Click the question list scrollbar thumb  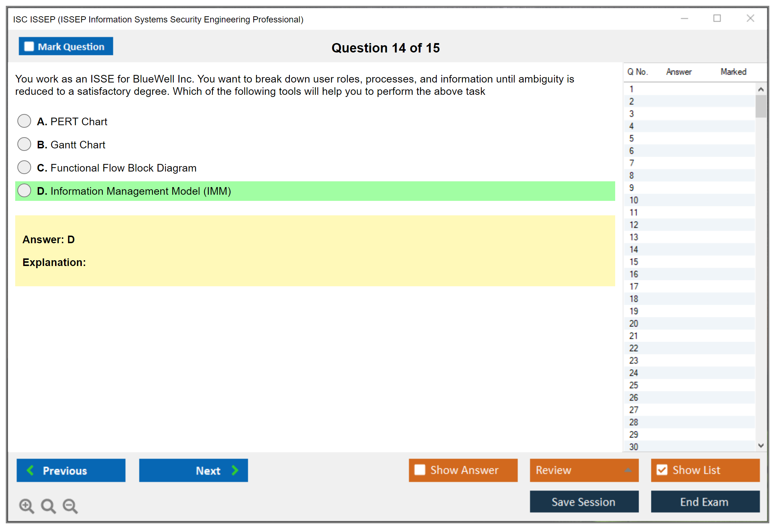coord(761,106)
